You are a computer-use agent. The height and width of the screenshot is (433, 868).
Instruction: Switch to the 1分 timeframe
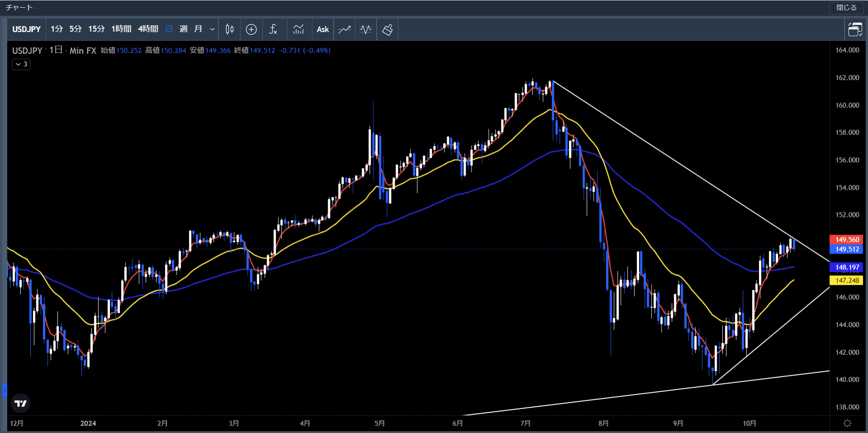pos(57,29)
